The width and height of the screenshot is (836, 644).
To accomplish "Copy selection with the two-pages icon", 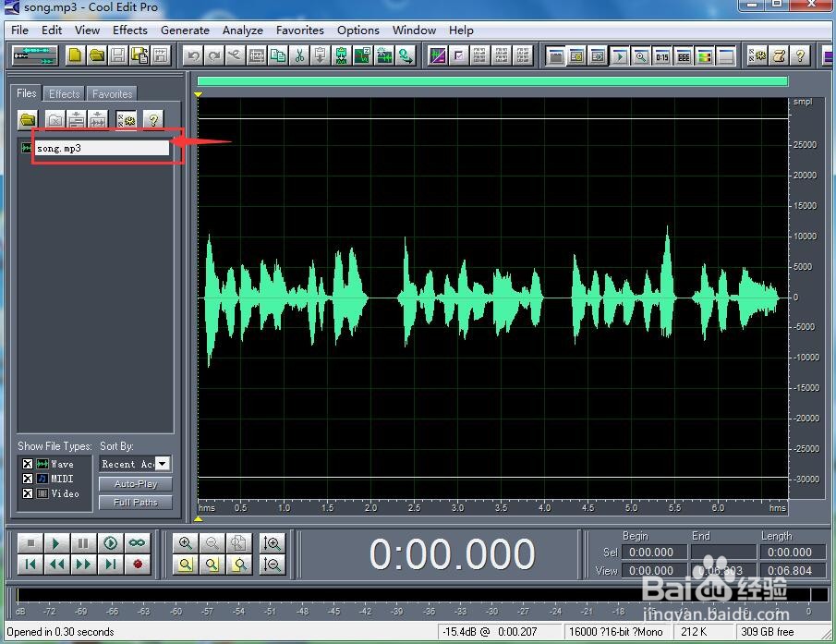I will pyautogui.click(x=278, y=55).
